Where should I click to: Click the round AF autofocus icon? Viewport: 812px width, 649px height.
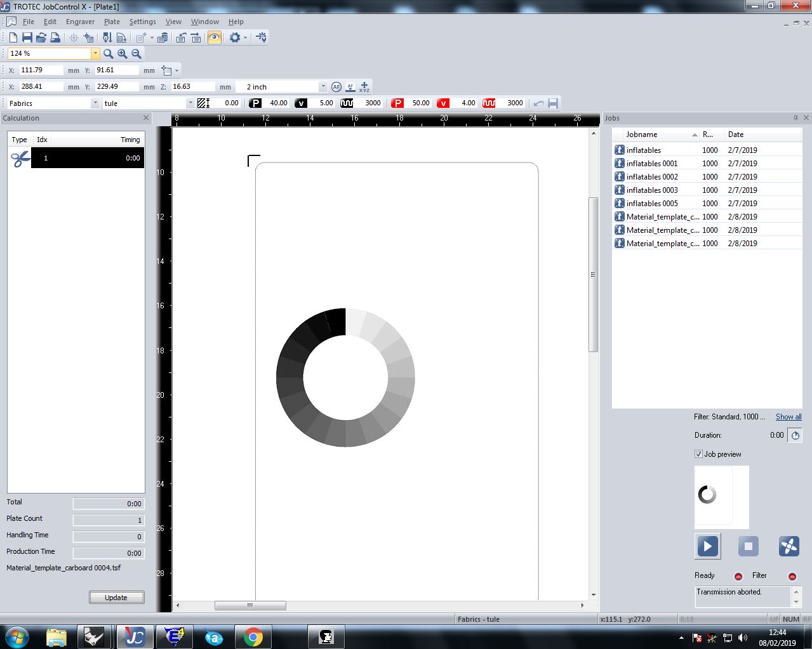click(x=336, y=87)
